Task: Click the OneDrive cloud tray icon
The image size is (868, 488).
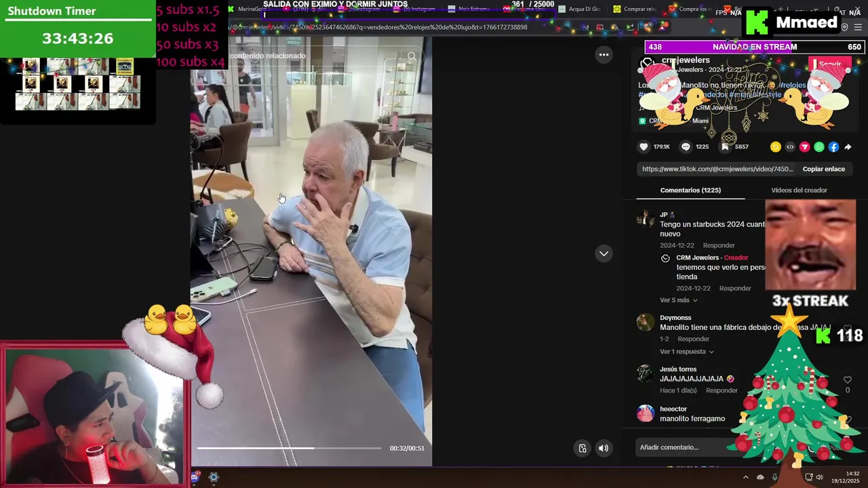Action: pyautogui.click(x=760, y=477)
